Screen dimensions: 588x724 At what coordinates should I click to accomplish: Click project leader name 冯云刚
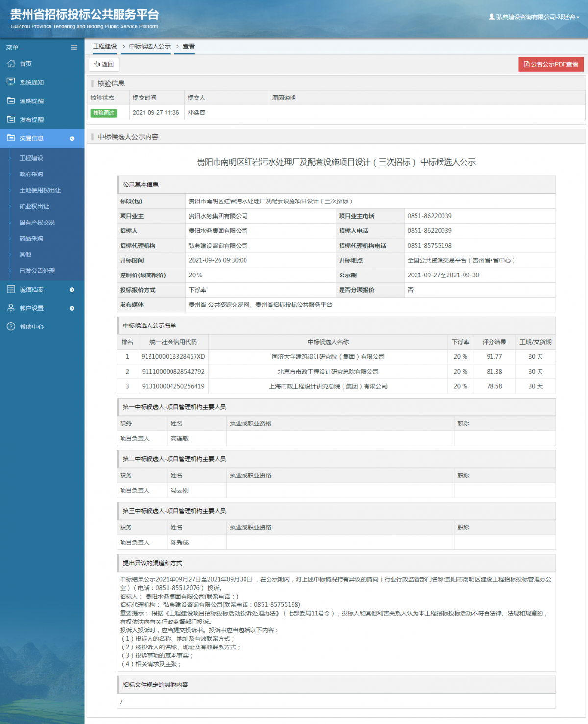(x=179, y=491)
